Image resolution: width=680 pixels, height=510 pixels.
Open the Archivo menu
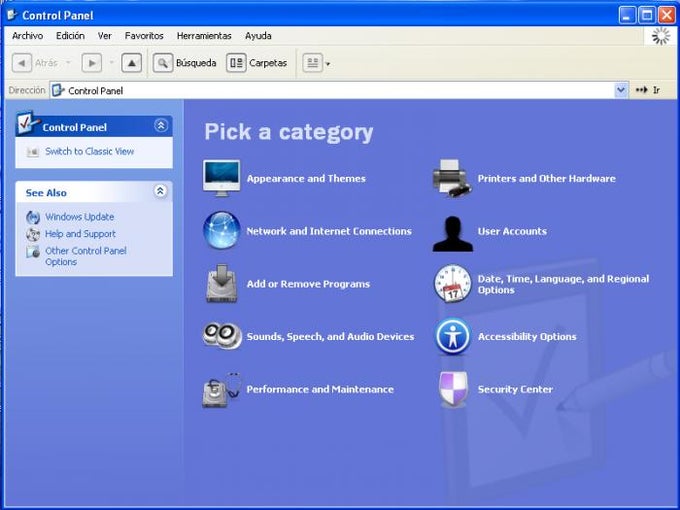click(27, 36)
